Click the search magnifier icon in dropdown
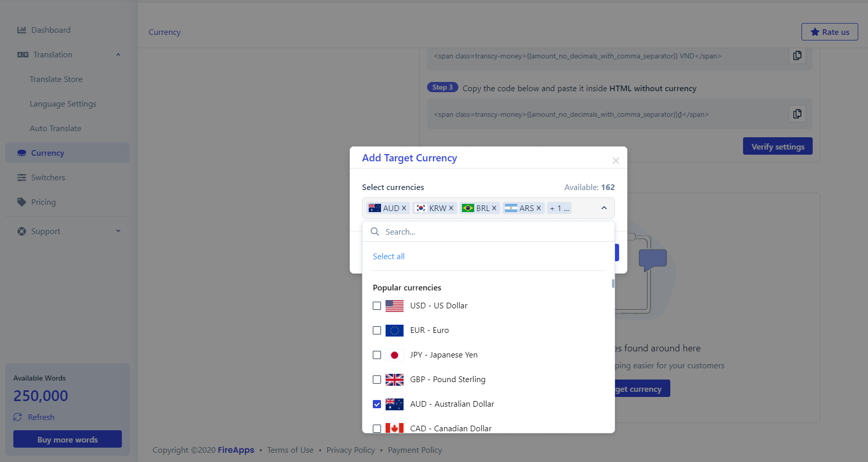868x462 pixels. pyautogui.click(x=375, y=232)
